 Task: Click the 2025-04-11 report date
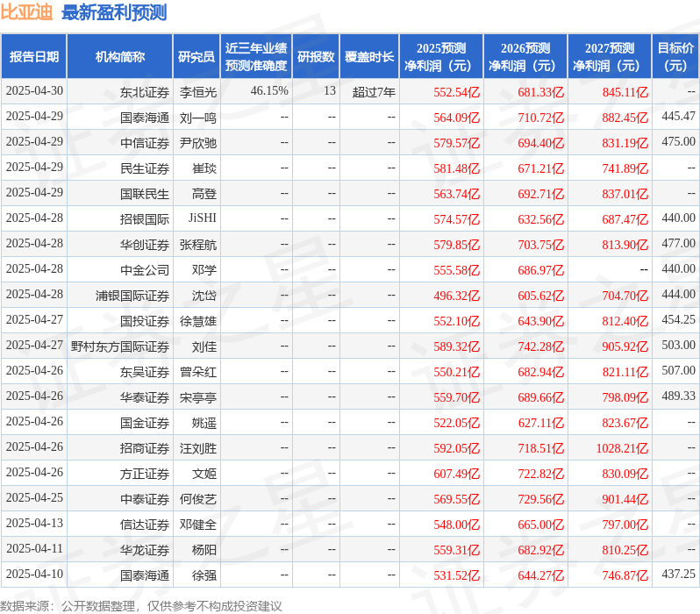tap(34, 549)
